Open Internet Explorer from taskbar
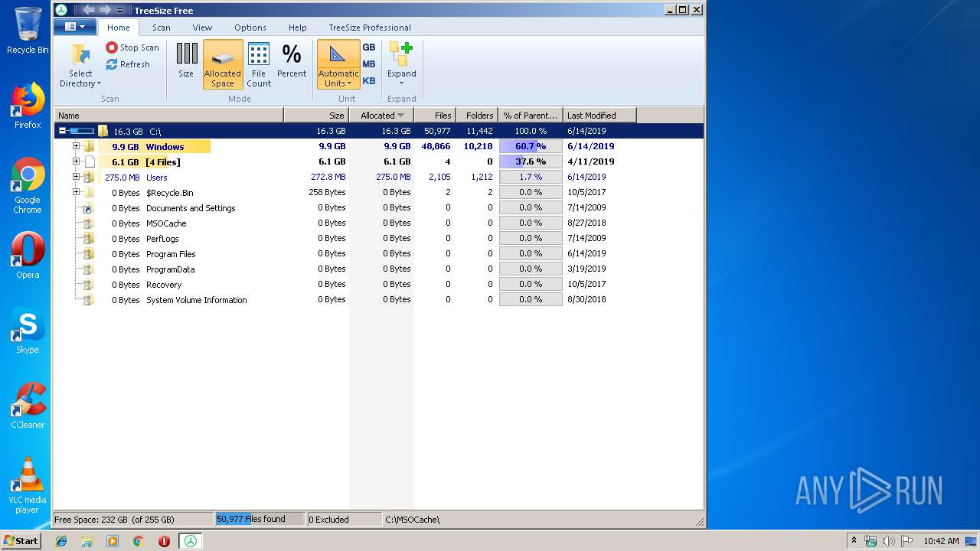 pos(61,541)
